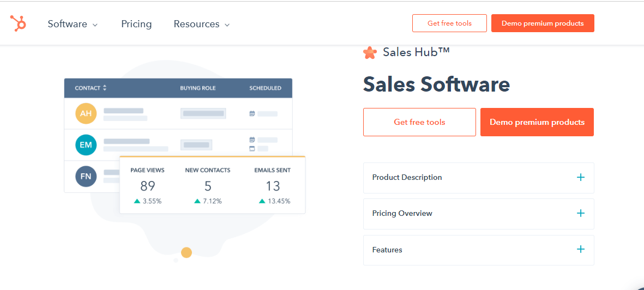This screenshot has height=290, width=644.
Task: Click the BUYING ROLE column header
Action: pyautogui.click(x=198, y=88)
